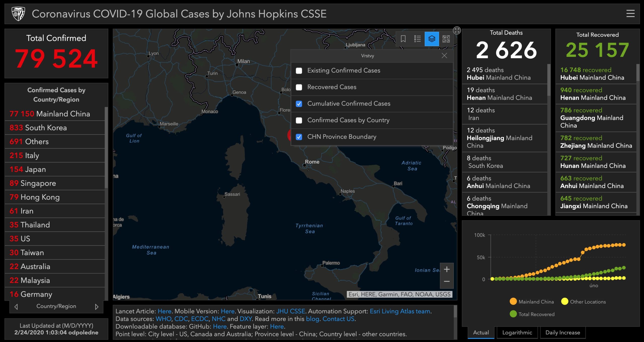
Task: Expand map to full screen
Action: [x=457, y=31]
